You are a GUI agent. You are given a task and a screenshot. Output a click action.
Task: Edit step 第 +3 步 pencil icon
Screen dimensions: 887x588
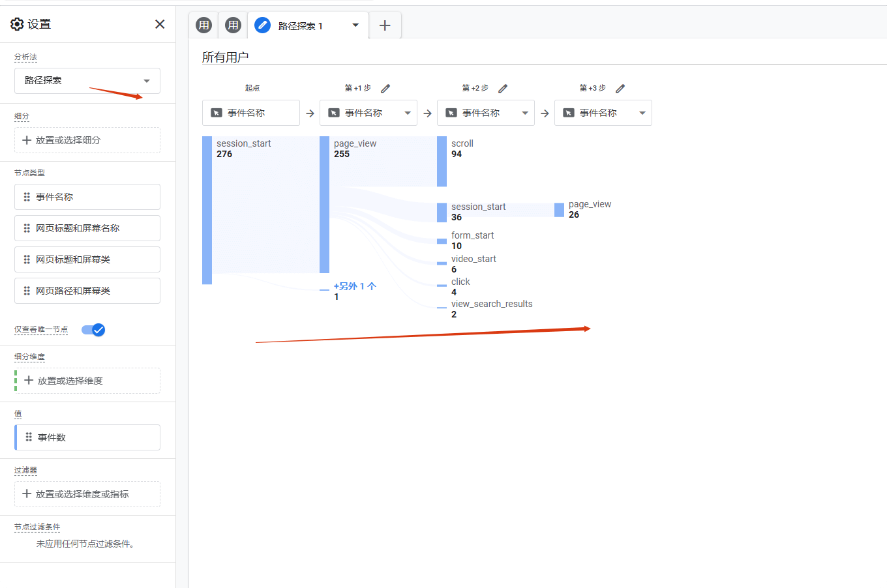(x=620, y=89)
